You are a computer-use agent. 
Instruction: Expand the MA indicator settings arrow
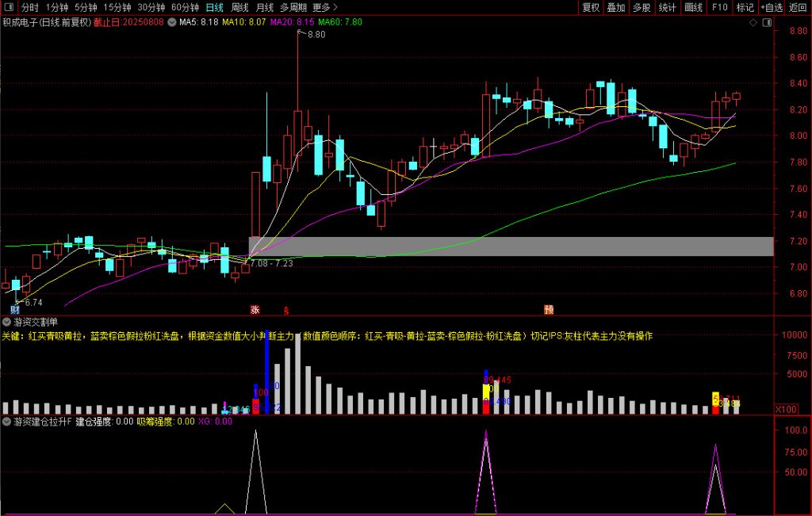172,22
